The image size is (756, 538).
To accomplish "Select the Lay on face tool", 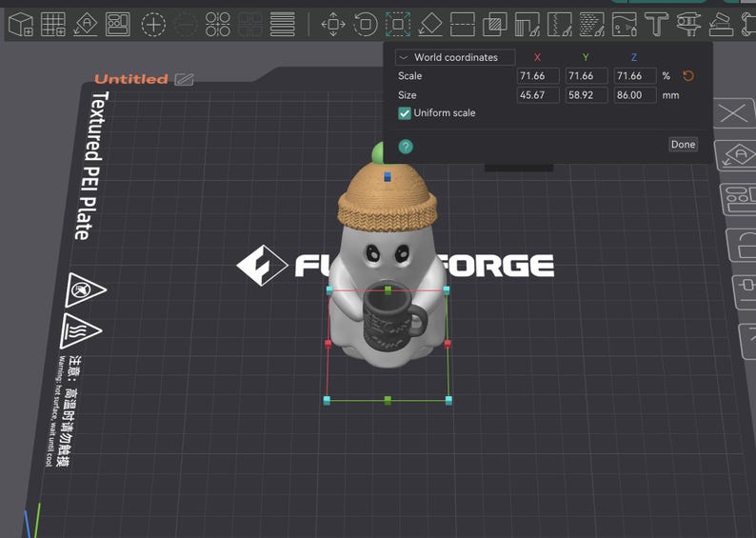I will (x=430, y=24).
